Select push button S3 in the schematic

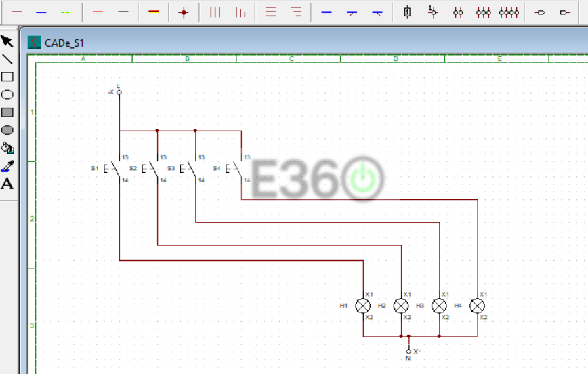click(188, 169)
